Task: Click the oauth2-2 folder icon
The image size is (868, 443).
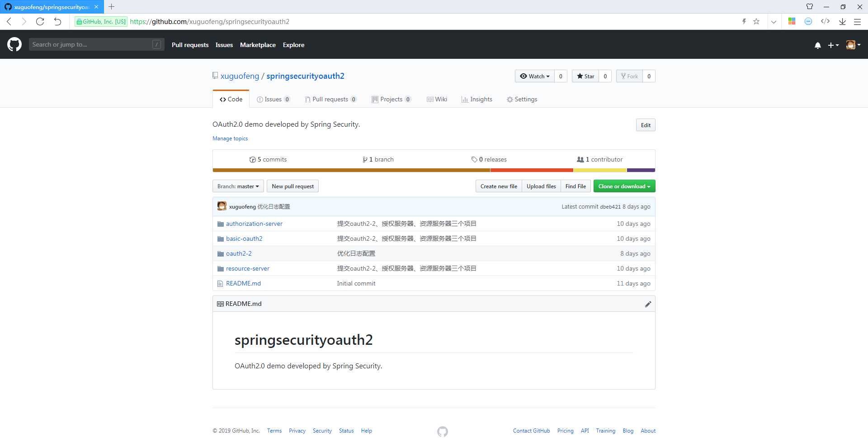Action: pos(220,254)
